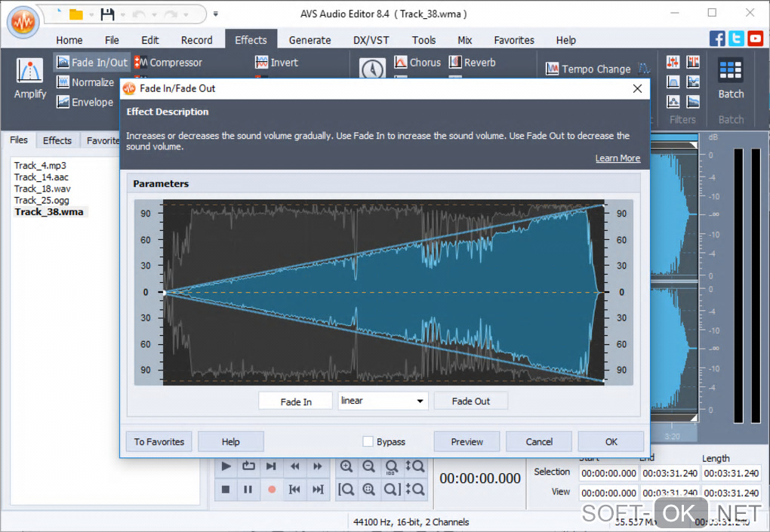Open the YouTube link icon
Screen dimensions: 770x532
point(755,38)
